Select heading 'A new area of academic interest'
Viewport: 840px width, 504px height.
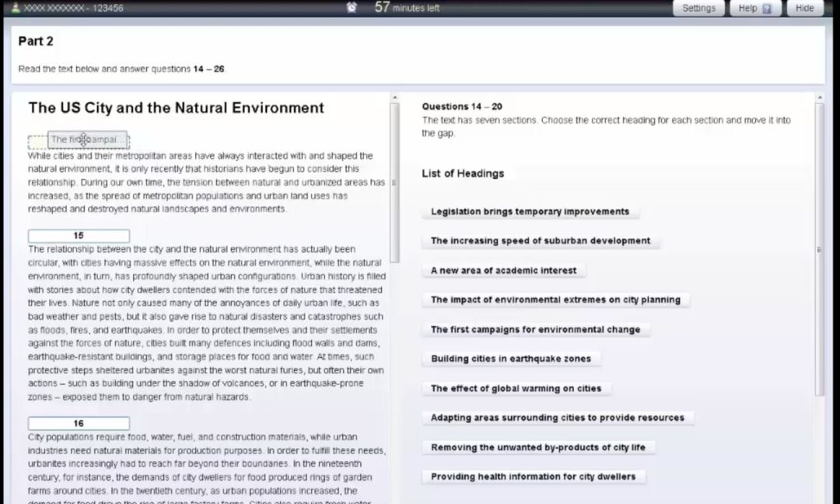(503, 271)
